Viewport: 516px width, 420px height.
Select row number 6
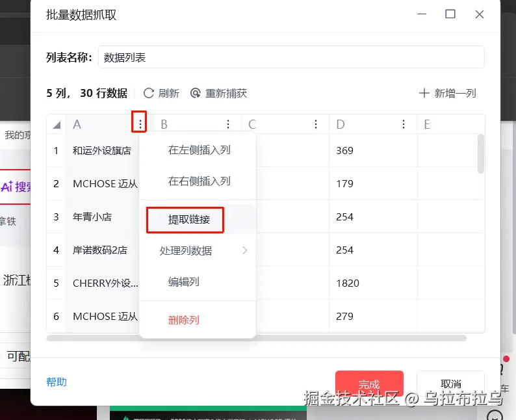[57, 317]
